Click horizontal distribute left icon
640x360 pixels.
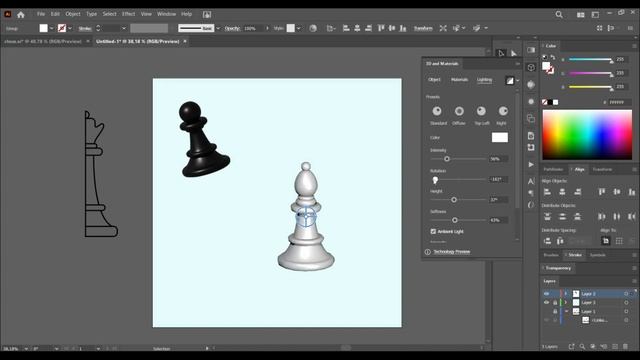pyautogui.click(x=602, y=217)
